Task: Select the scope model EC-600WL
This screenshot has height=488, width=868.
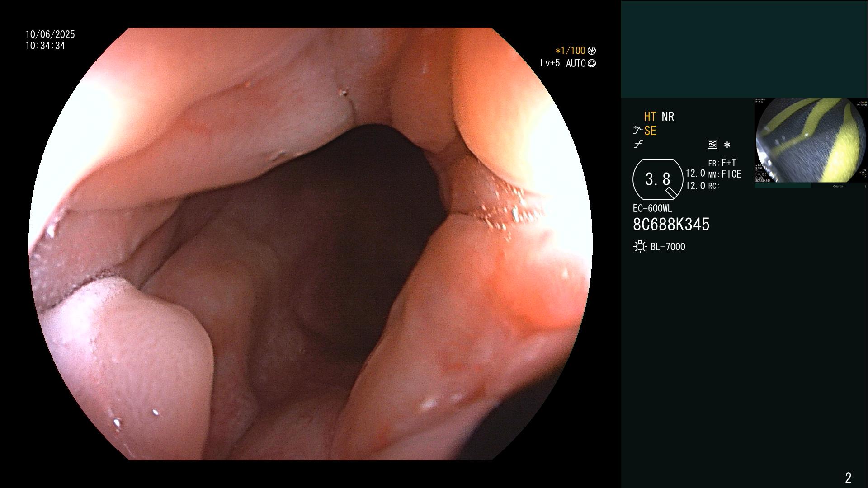Action: (652, 209)
